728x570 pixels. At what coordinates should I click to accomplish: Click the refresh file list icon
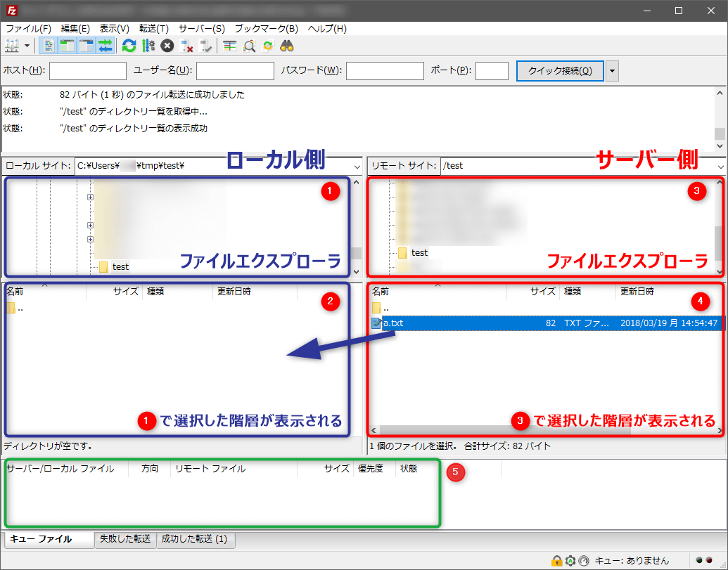coord(129,46)
